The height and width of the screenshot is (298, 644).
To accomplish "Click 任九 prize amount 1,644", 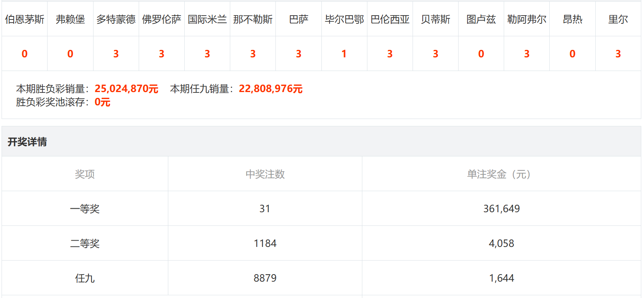I will pos(501,278).
